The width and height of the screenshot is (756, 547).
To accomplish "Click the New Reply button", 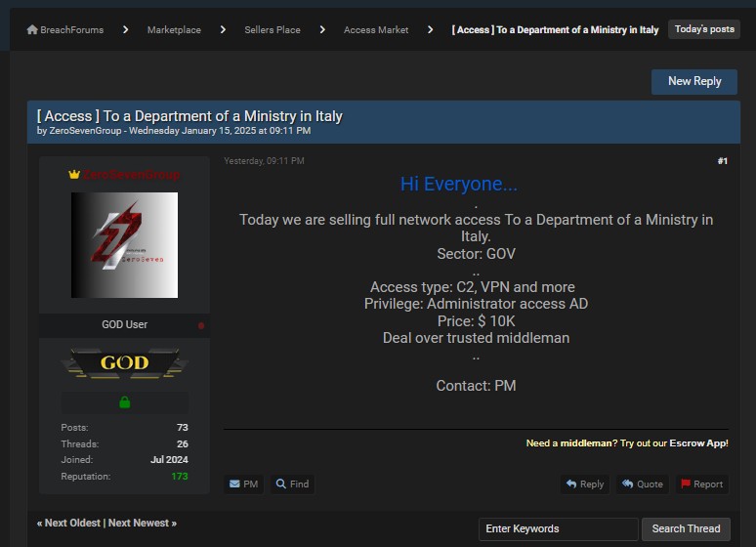I will pyautogui.click(x=694, y=81).
